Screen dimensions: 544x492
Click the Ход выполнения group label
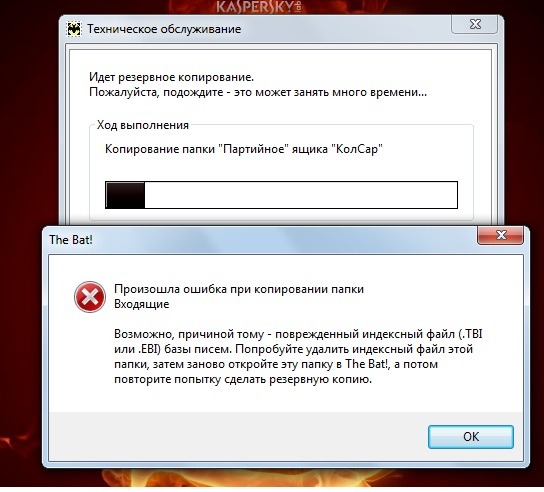143,125
